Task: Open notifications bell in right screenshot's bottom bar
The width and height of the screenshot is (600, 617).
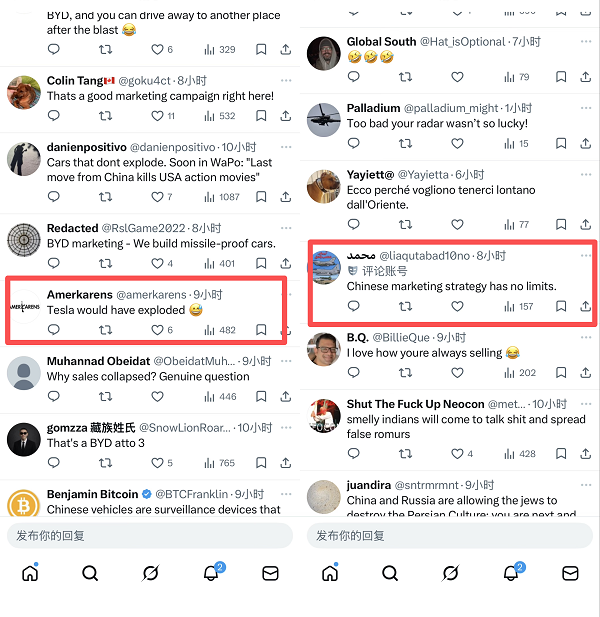Action: (x=510, y=573)
